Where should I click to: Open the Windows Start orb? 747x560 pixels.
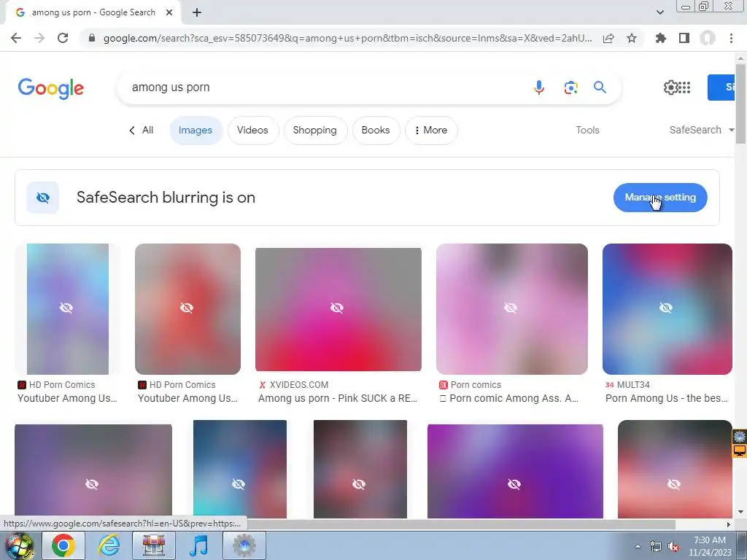pyautogui.click(x=19, y=545)
